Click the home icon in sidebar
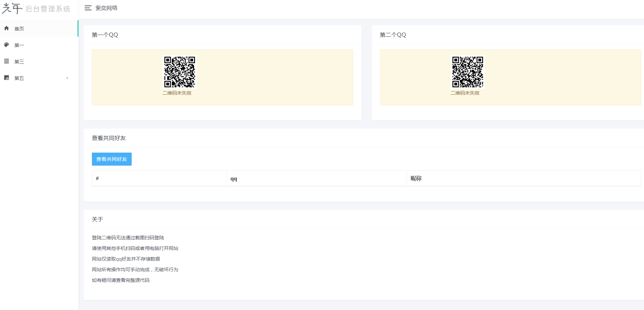Screen dimensions: 644x310 [7, 28]
